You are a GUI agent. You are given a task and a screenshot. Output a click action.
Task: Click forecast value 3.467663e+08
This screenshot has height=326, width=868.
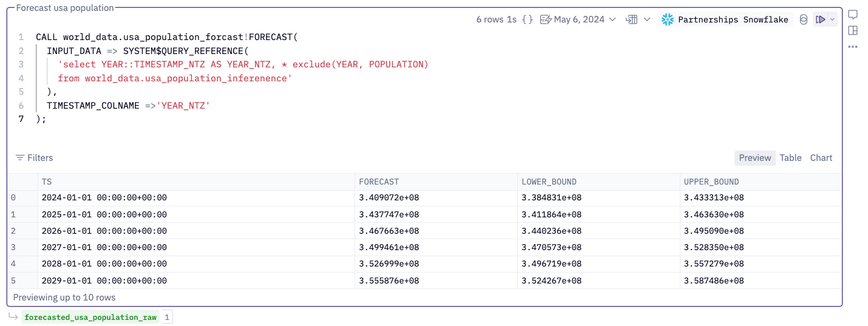pos(388,231)
